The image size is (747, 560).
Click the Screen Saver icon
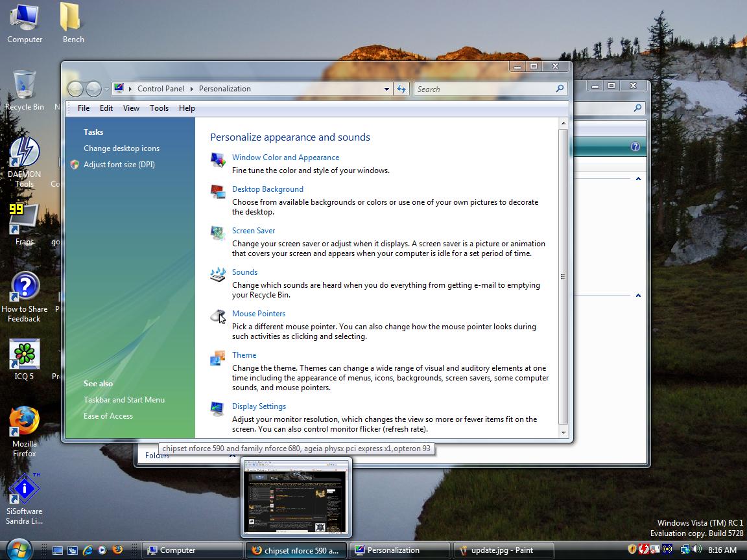click(218, 233)
